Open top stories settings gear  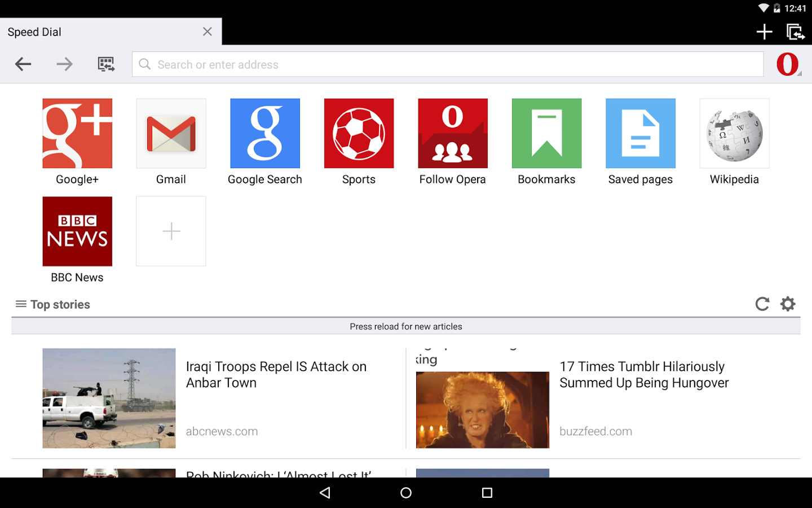[788, 304]
